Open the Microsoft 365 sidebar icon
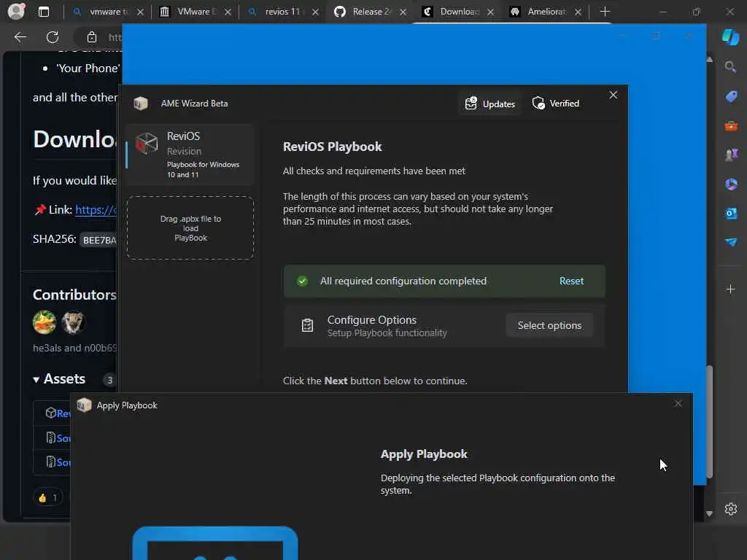This screenshot has height=560, width=747. [x=731, y=184]
